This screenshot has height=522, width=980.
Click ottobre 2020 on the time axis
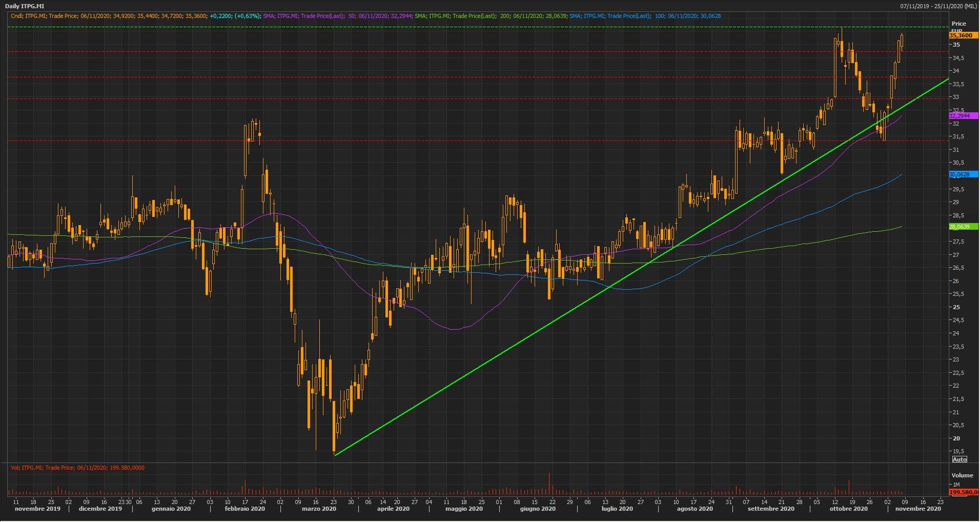[848, 509]
